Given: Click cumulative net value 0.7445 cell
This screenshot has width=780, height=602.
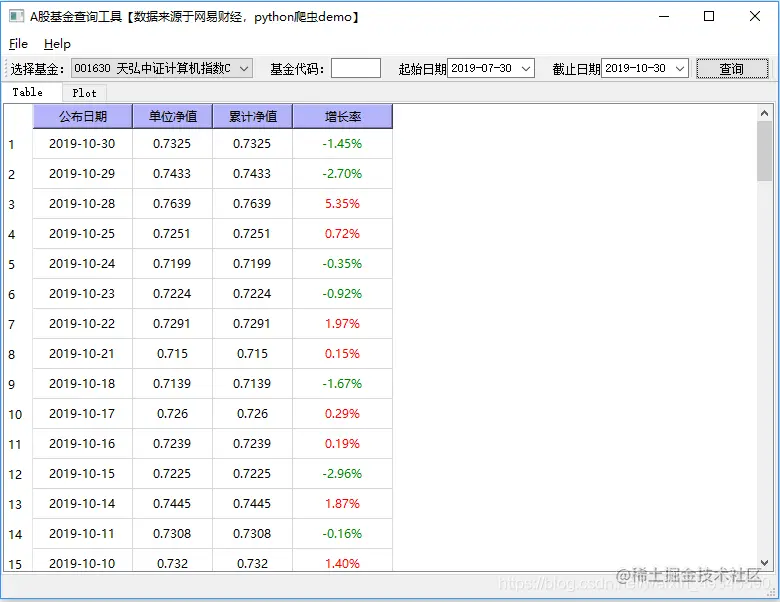Looking at the screenshot, I should click(253, 503).
